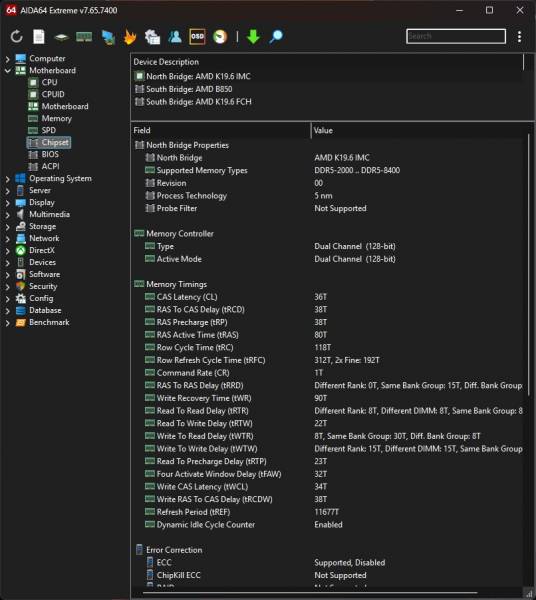Click the Field column header
This screenshot has height=600, width=536.
pyautogui.click(x=221, y=130)
